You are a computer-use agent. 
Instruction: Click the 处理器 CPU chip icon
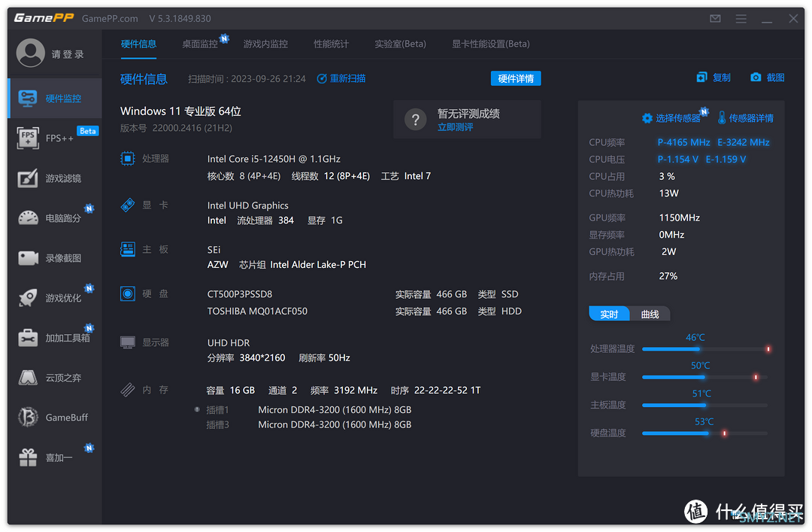point(127,158)
